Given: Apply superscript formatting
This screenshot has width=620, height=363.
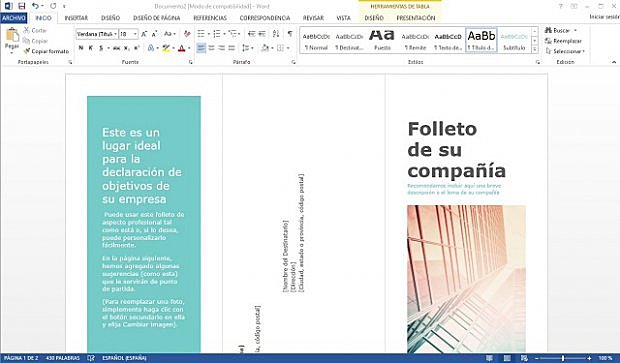Looking at the screenshot, I should coord(136,48).
